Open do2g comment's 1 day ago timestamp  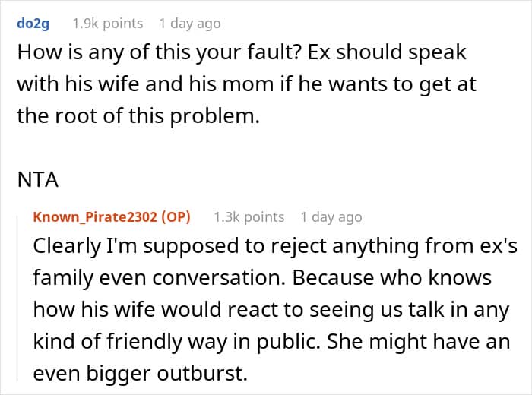coord(190,24)
